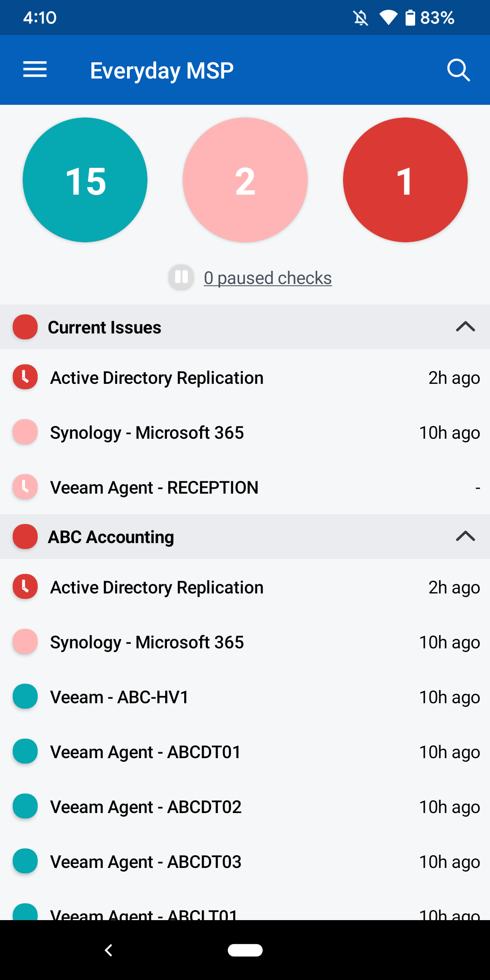The width and height of the screenshot is (490, 980).
Task: Filter by the teal 15 passing circle
Action: 85,180
